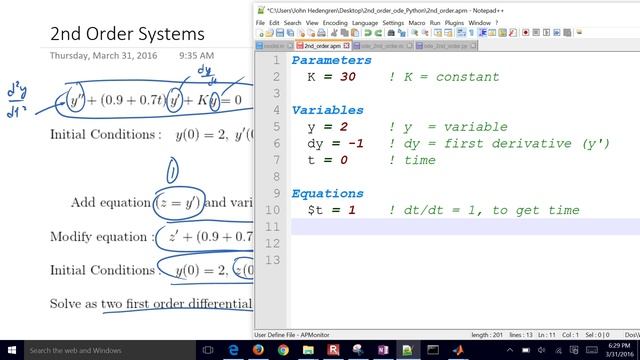The height and width of the screenshot is (360, 640).
Task: Open the View menu
Action: [x=312, y=23]
